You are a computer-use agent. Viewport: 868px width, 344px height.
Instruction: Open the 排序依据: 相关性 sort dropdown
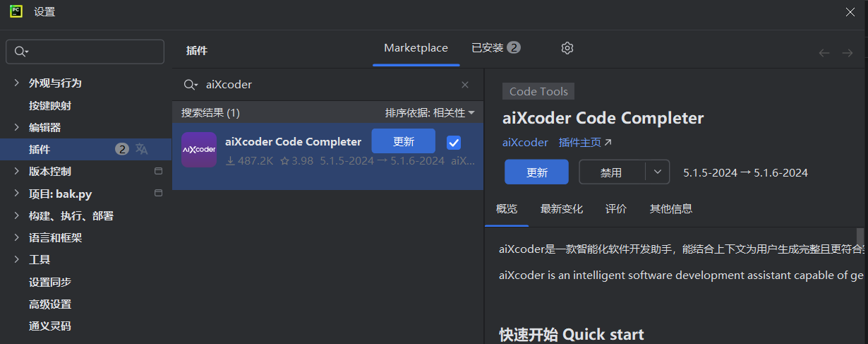(x=430, y=113)
